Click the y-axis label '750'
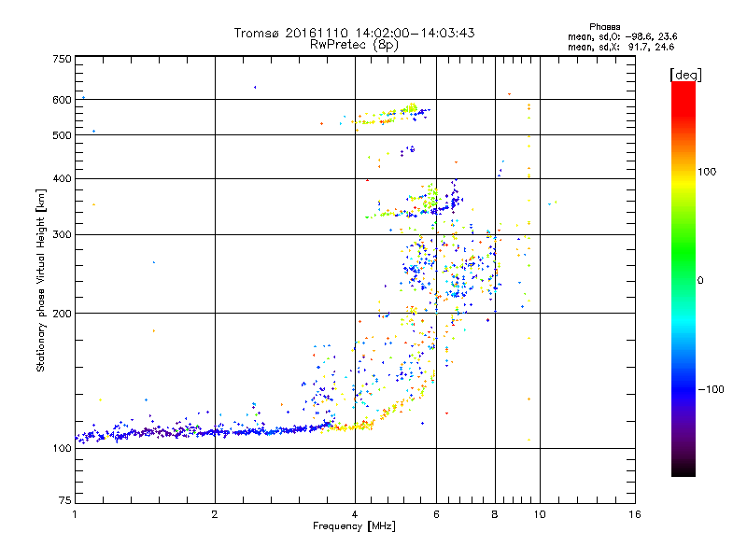This screenshot has width=747, height=560. coord(62,59)
